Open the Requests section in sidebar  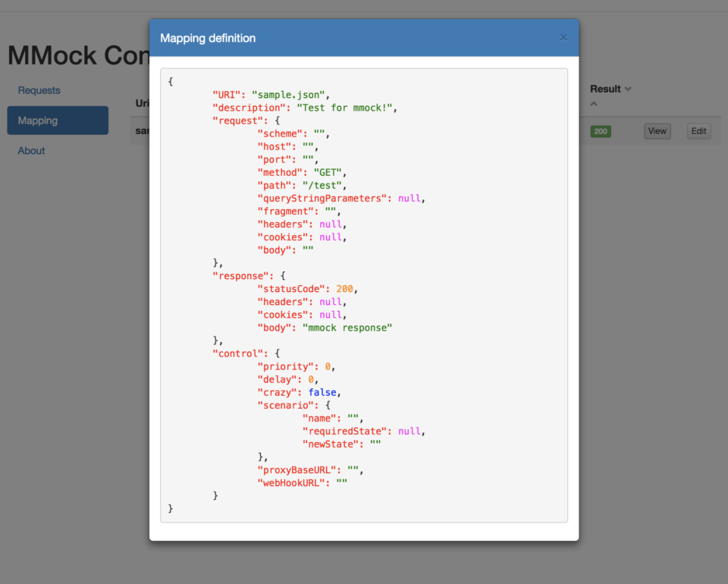pyautogui.click(x=39, y=90)
